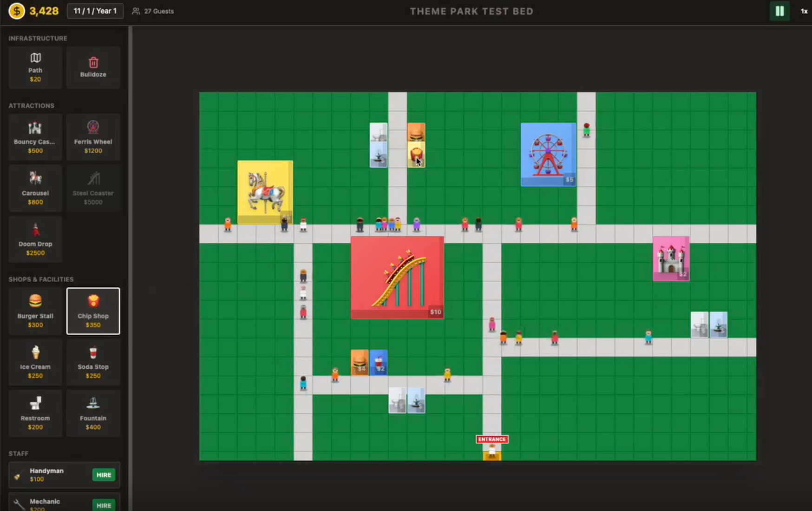Viewport: 812px width, 511px height.
Task: Select the Soda Stop shop
Action: (93, 362)
